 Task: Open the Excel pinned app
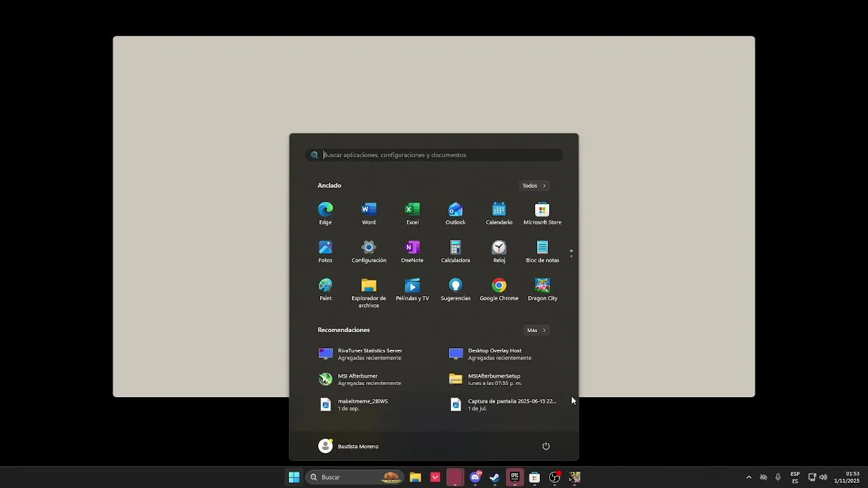412,213
